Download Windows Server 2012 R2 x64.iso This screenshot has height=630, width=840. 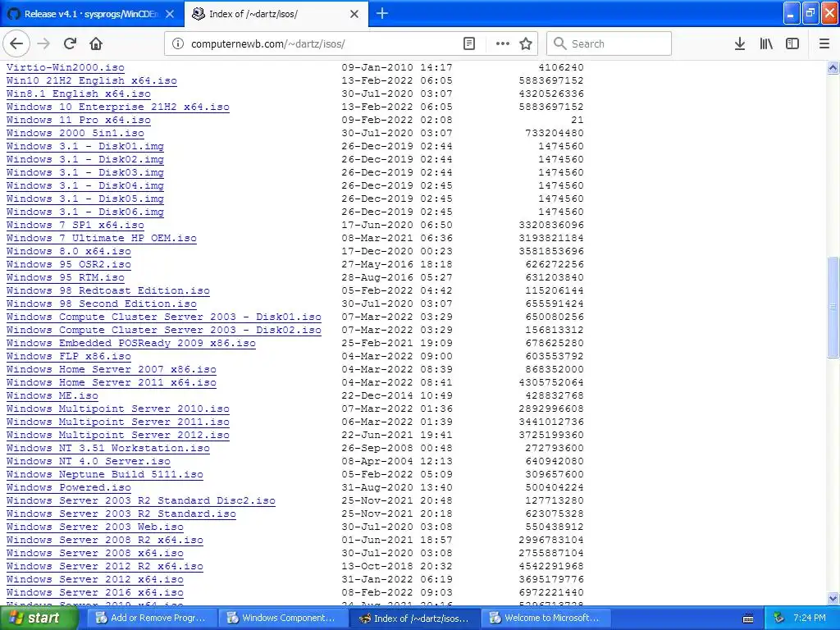104,566
